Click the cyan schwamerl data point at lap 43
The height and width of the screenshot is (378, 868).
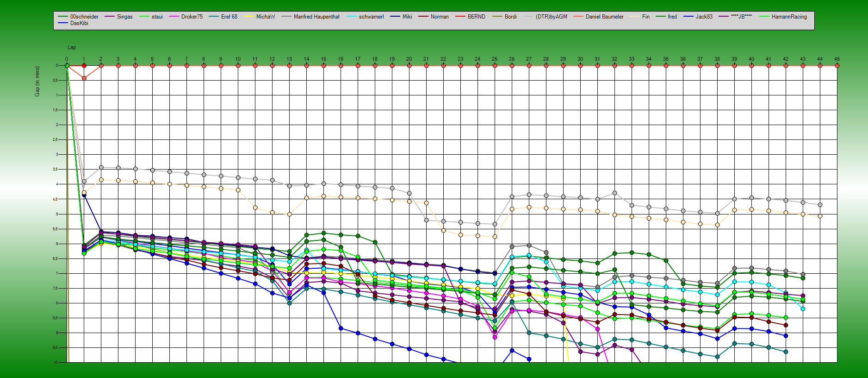pyautogui.click(x=803, y=309)
